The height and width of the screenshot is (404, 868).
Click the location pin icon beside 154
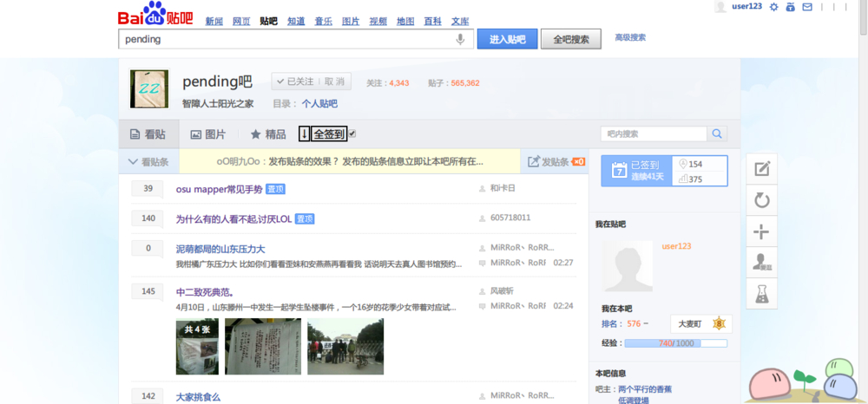pos(682,164)
